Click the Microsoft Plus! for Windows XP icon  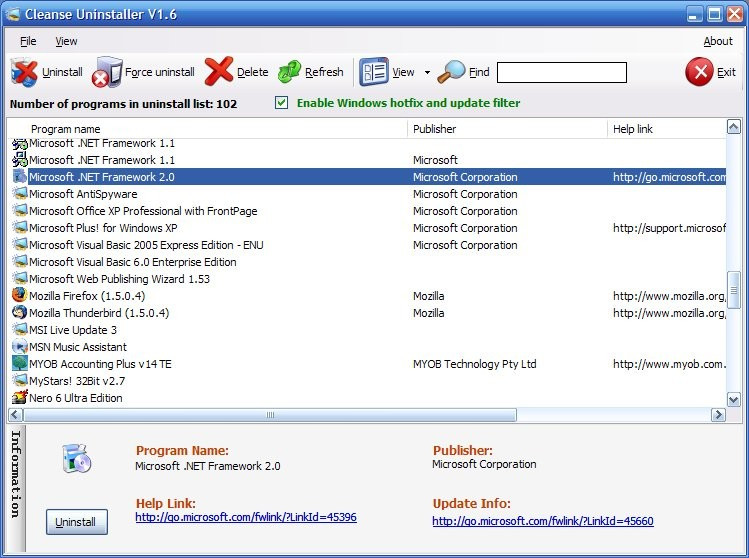(x=19, y=227)
